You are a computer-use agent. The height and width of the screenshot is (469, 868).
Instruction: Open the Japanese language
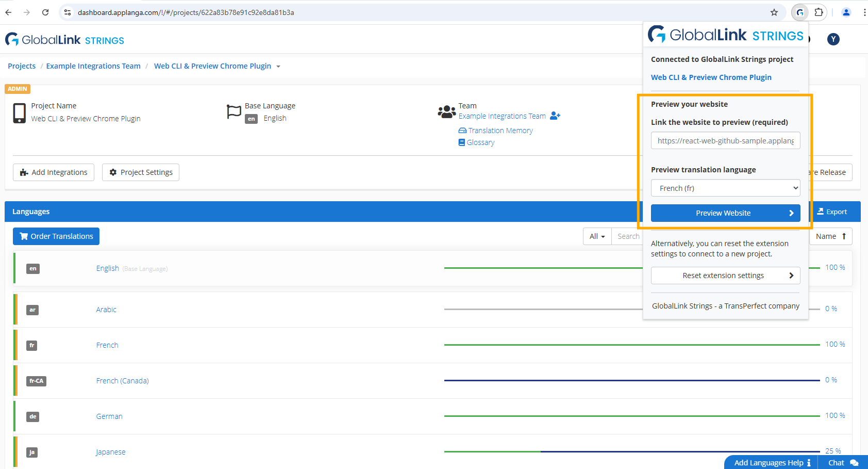(111, 452)
